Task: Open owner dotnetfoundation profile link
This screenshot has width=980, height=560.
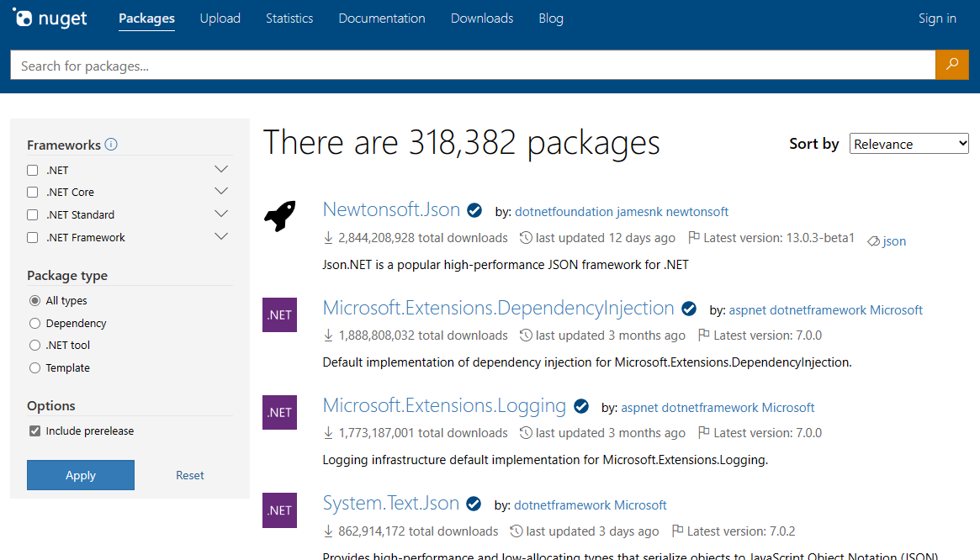Action: click(x=564, y=212)
